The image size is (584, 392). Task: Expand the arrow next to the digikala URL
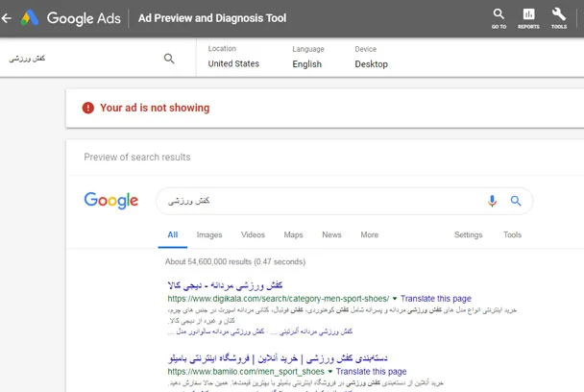coord(395,299)
